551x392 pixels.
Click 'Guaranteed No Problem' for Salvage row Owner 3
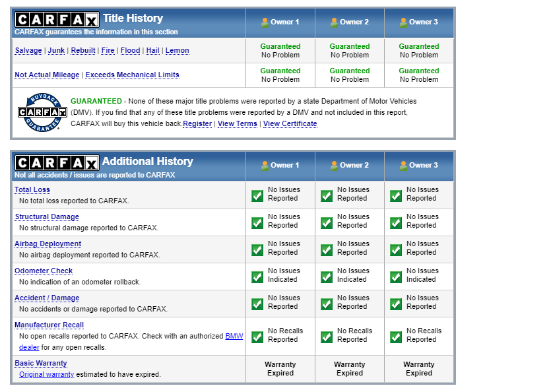[419, 51]
